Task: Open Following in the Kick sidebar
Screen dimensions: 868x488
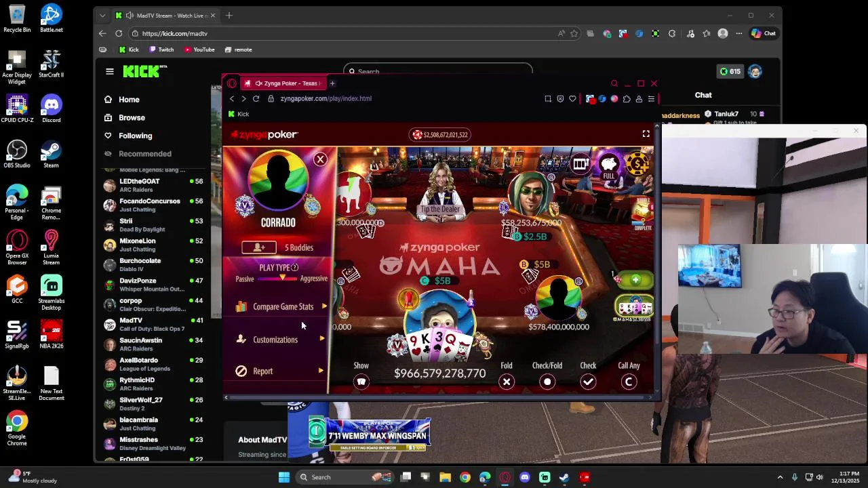Action: [135, 136]
